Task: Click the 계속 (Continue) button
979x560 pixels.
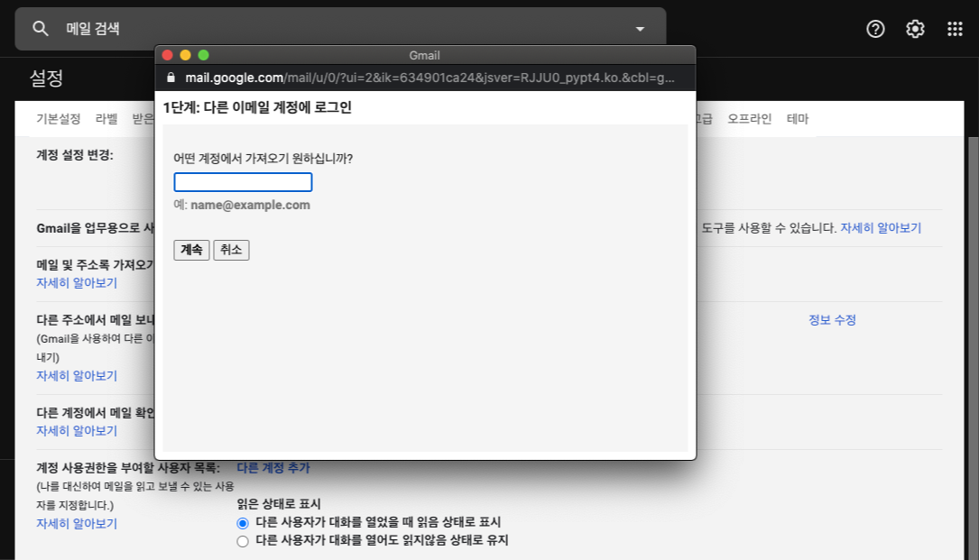Action: tap(191, 250)
